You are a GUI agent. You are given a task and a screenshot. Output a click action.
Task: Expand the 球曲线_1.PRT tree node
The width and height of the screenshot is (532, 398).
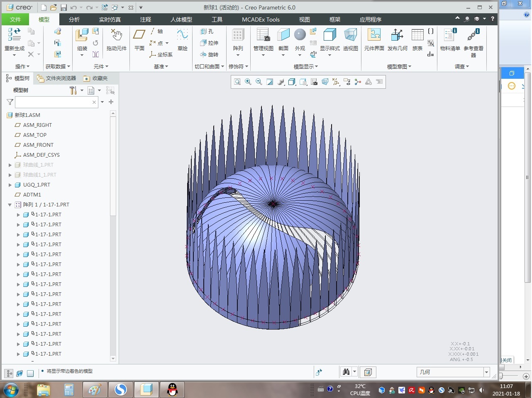click(10, 165)
